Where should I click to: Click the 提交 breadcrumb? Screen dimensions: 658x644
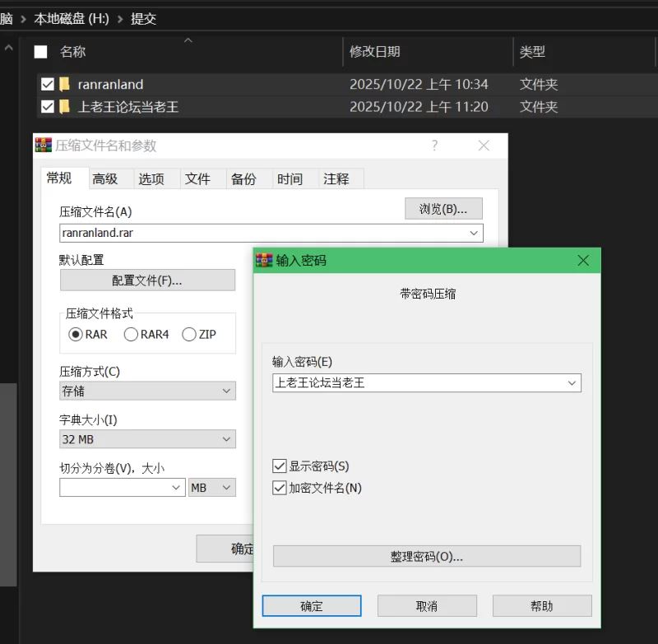coord(143,19)
